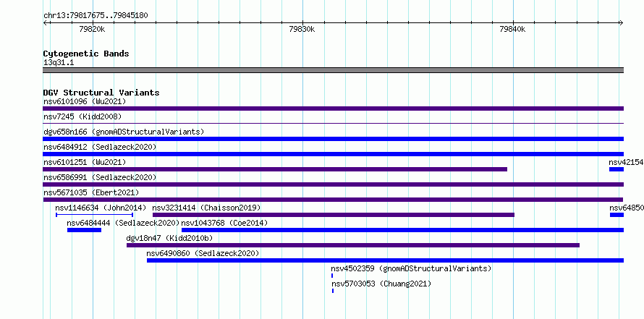The image size is (644, 319).
Task: Click the nsv1043768 (Coe2014) label
Action: (224, 223)
